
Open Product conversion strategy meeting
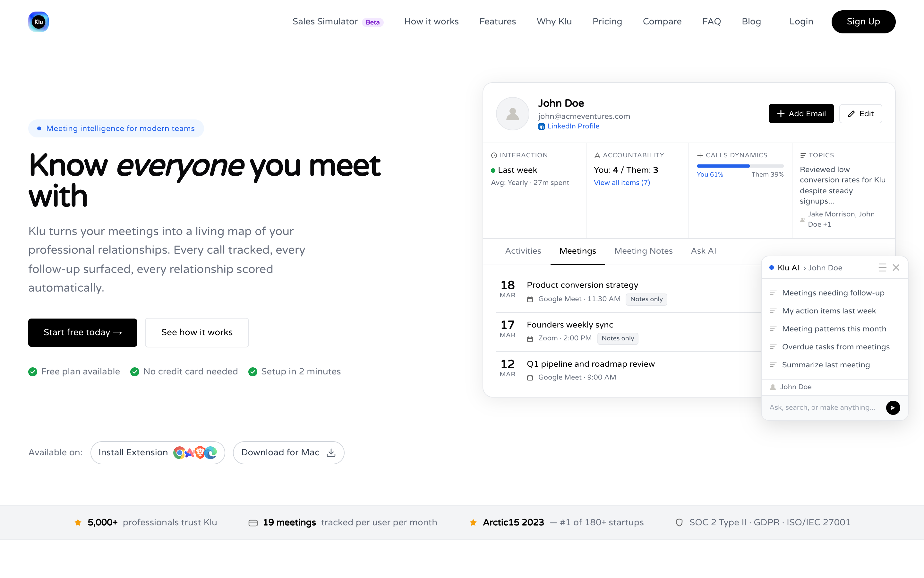click(582, 285)
